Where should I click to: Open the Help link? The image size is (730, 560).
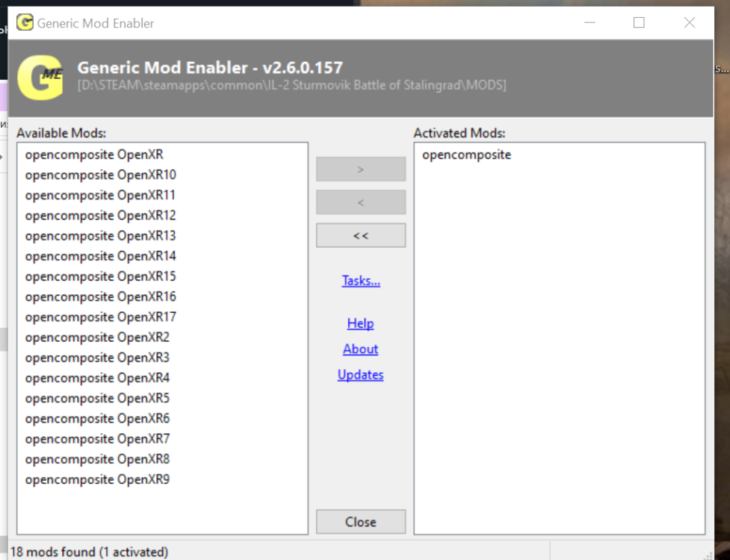coord(360,323)
